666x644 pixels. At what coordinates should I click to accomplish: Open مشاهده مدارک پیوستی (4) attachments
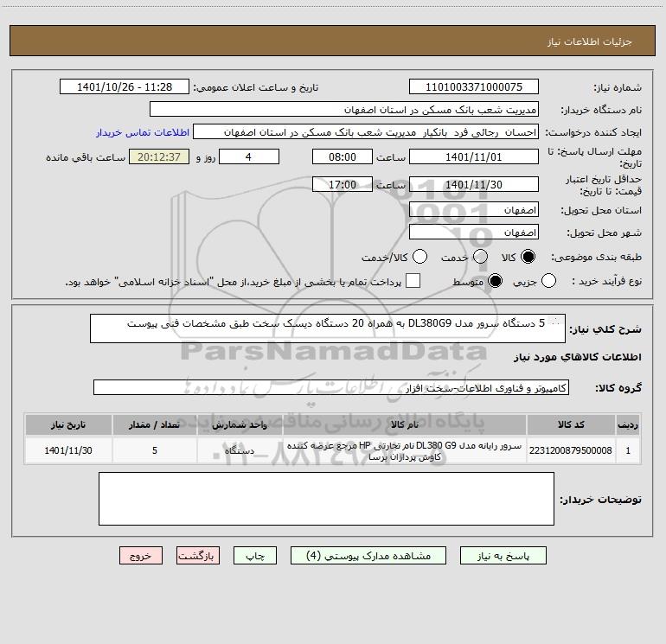coord(368,556)
